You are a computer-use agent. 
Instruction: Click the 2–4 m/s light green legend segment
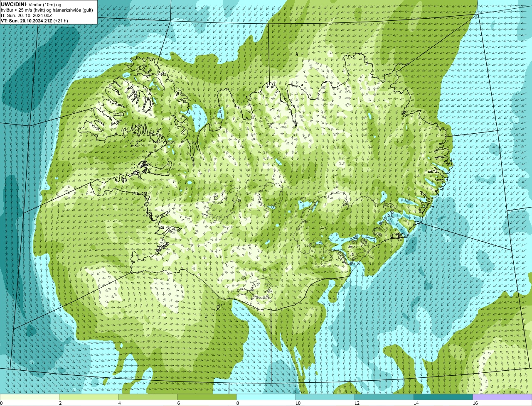(x=89, y=397)
